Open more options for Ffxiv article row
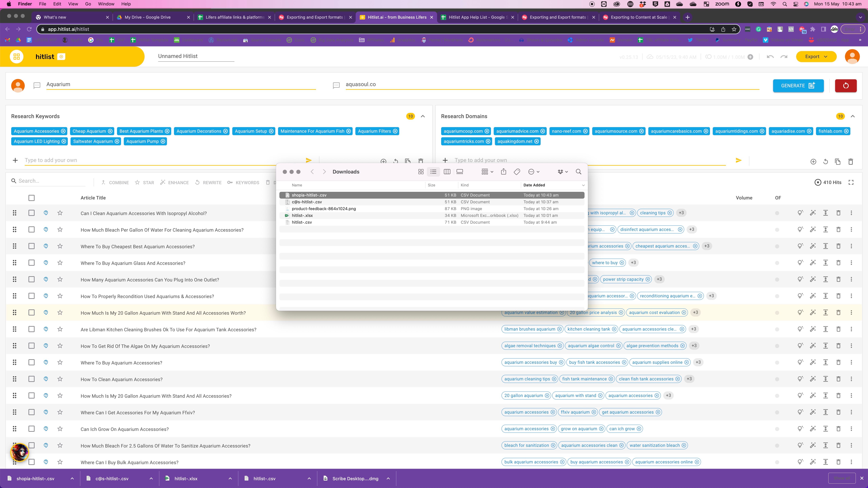 click(x=852, y=412)
